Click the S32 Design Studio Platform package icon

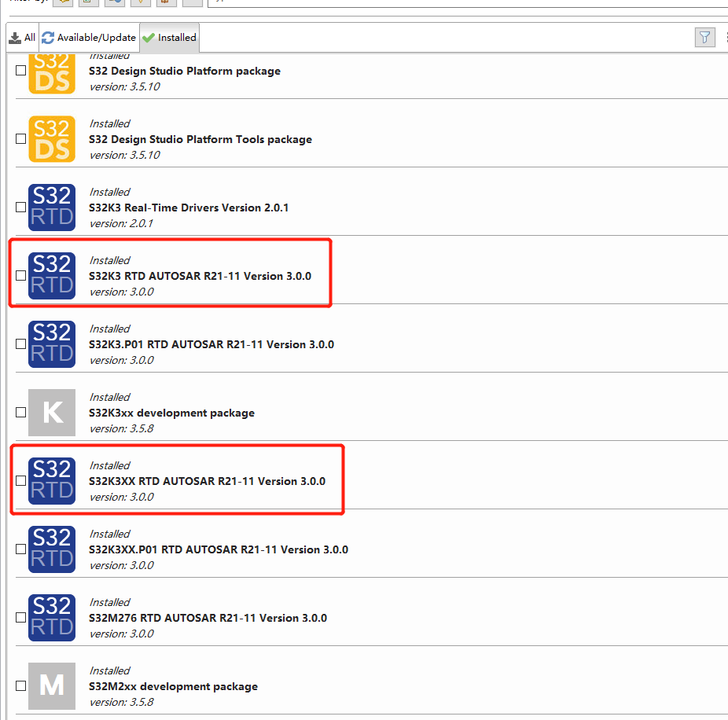point(52,74)
